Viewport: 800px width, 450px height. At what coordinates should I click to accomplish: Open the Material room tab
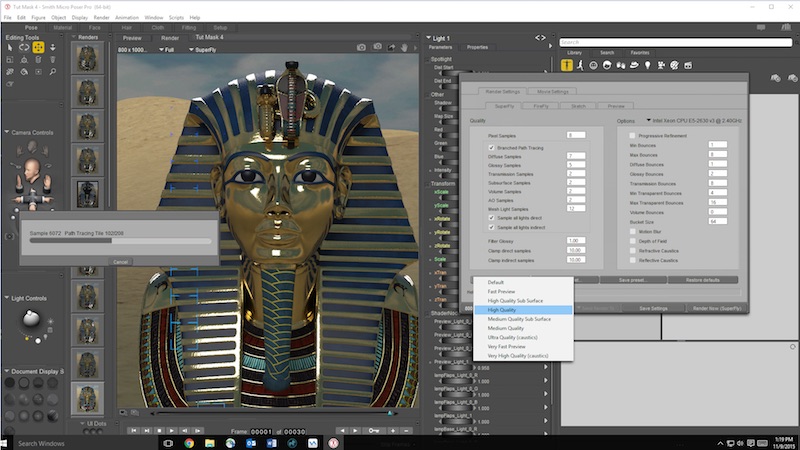(62, 28)
